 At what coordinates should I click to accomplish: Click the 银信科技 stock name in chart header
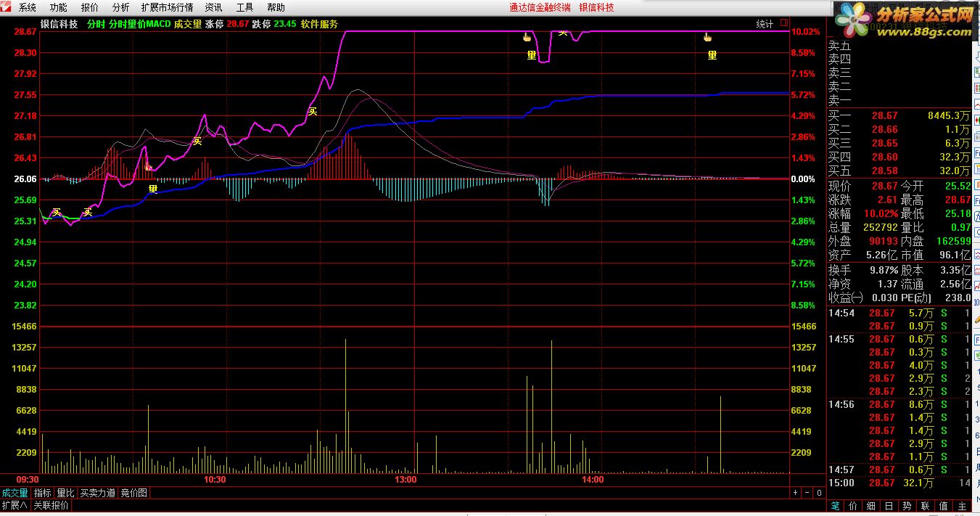59,24
